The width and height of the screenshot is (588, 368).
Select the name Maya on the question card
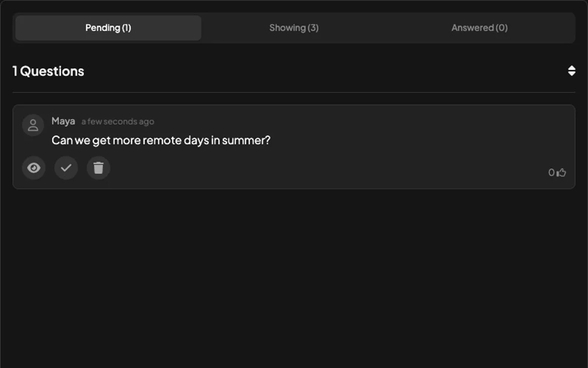tap(63, 121)
